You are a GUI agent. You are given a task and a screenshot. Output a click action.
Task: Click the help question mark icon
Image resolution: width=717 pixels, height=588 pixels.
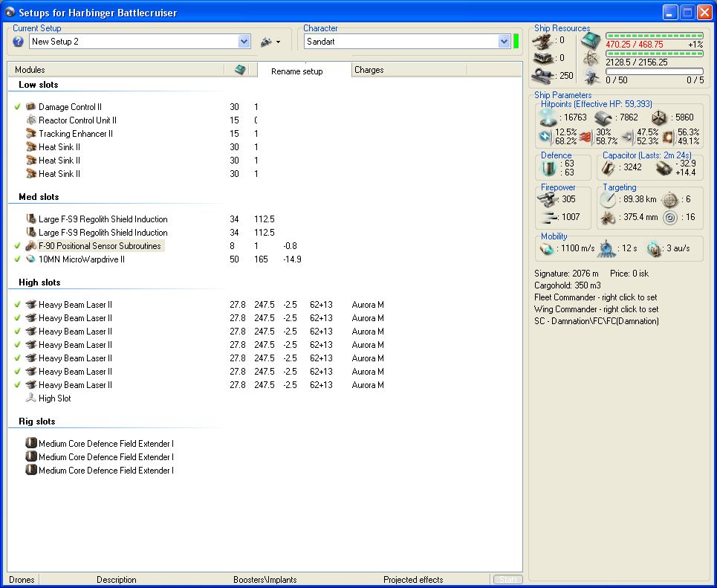pyautogui.click(x=18, y=42)
